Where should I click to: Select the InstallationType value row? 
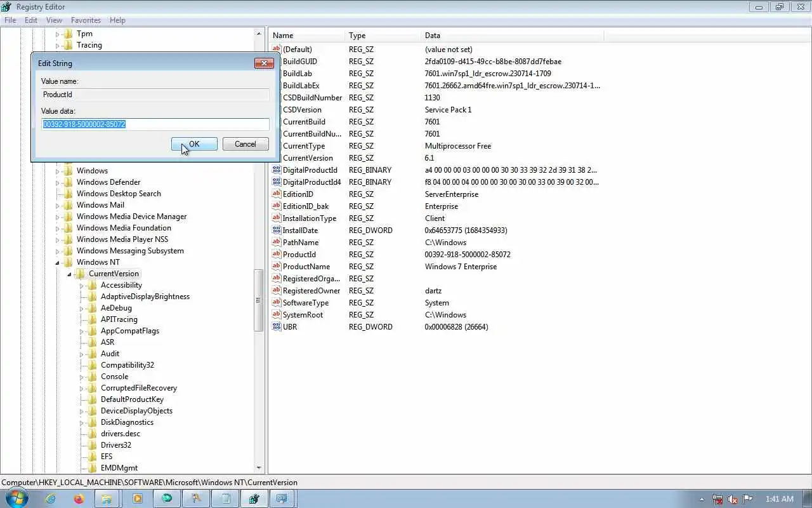pos(436,218)
